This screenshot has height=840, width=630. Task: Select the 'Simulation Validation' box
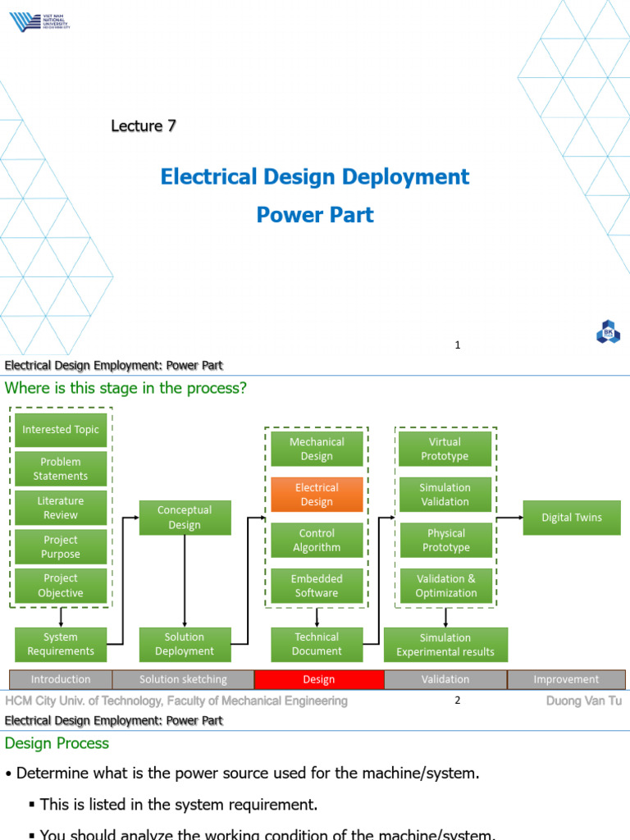pyautogui.click(x=445, y=495)
